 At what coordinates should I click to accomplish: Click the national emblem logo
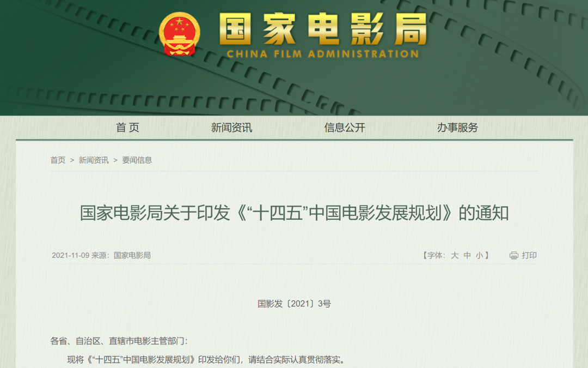click(179, 34)
